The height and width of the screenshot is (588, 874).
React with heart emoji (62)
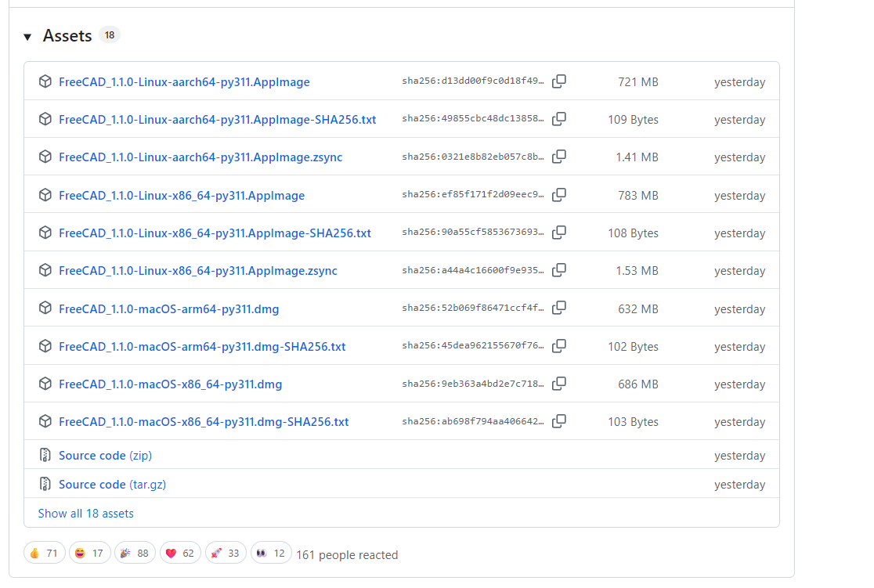tap(180, 553)
